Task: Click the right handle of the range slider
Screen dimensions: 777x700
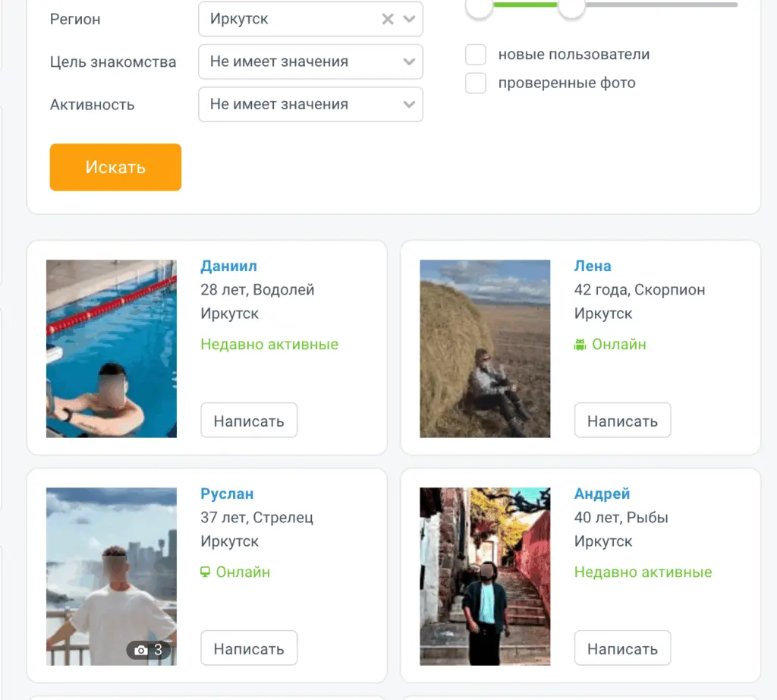Action: click(571, 7)
